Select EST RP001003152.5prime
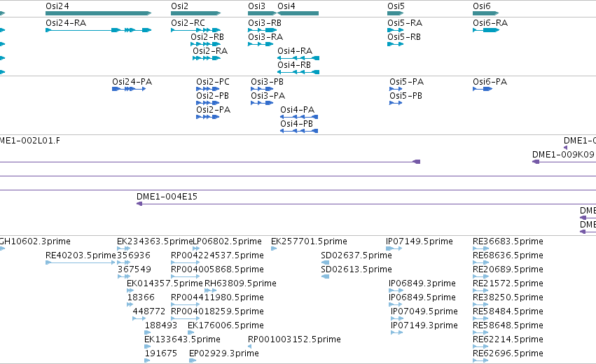Image resolution: width=596 pixels, height=364 pixels. [294, 339]
